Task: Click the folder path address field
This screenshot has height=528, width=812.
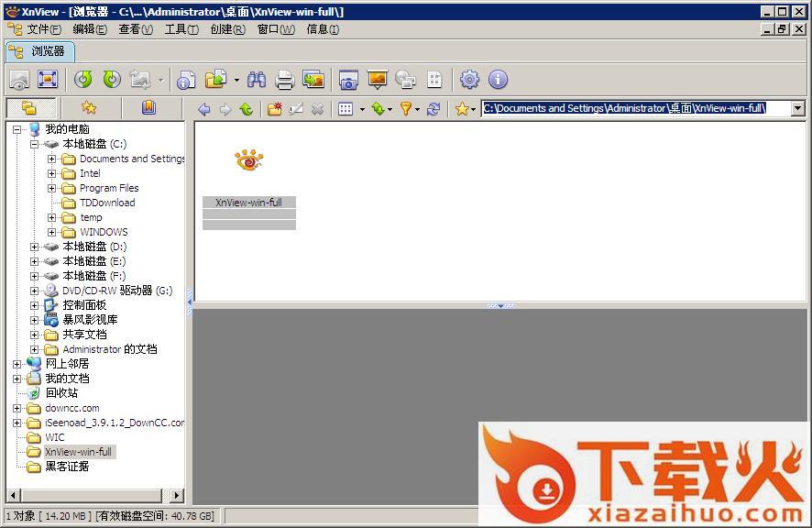Action: [632, 108]
